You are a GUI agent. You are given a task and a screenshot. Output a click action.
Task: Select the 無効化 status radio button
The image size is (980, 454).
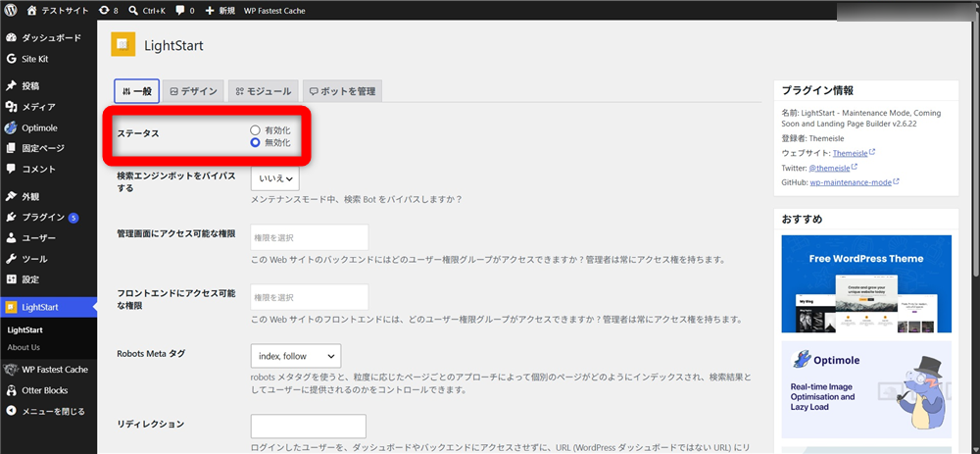click(255, 142)
